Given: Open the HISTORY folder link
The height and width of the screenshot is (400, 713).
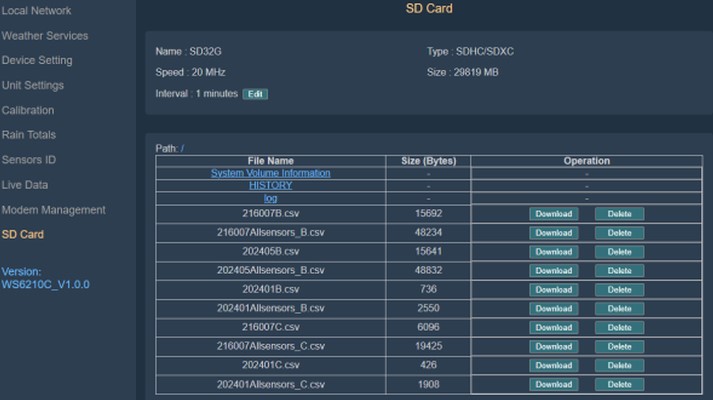Looking at the screenshot, I should [271, 185].
